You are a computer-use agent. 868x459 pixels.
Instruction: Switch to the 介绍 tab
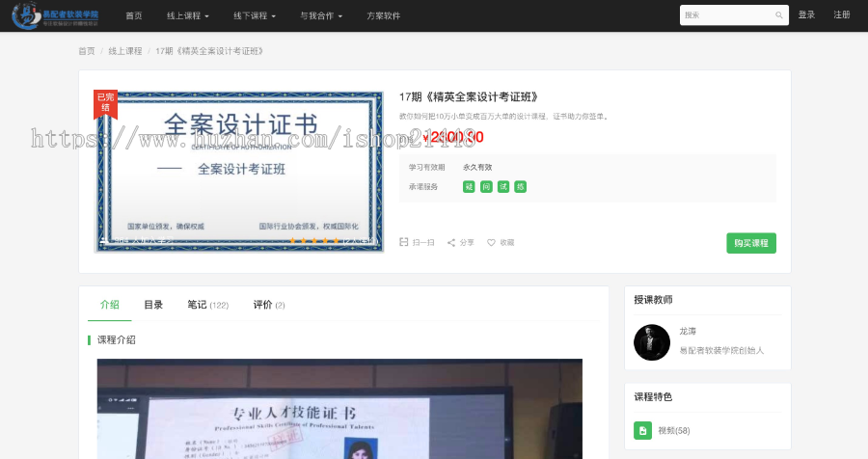coord(110,305)
